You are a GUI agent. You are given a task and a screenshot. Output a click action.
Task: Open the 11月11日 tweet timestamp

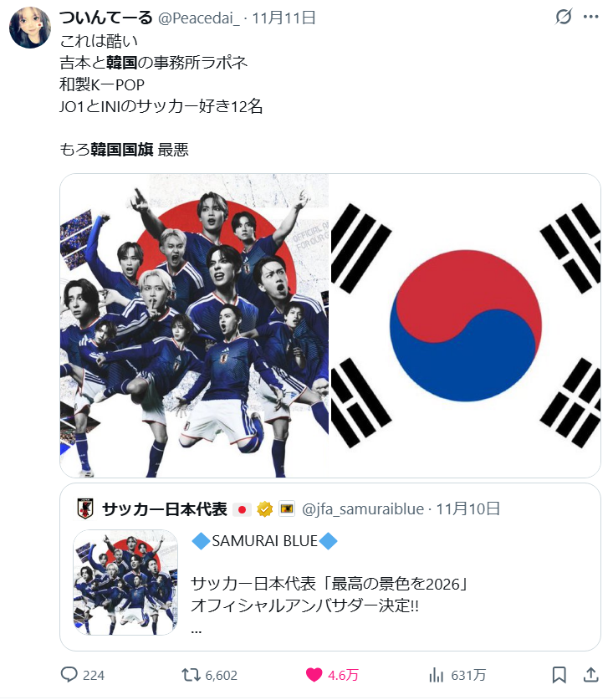(284, 18)
